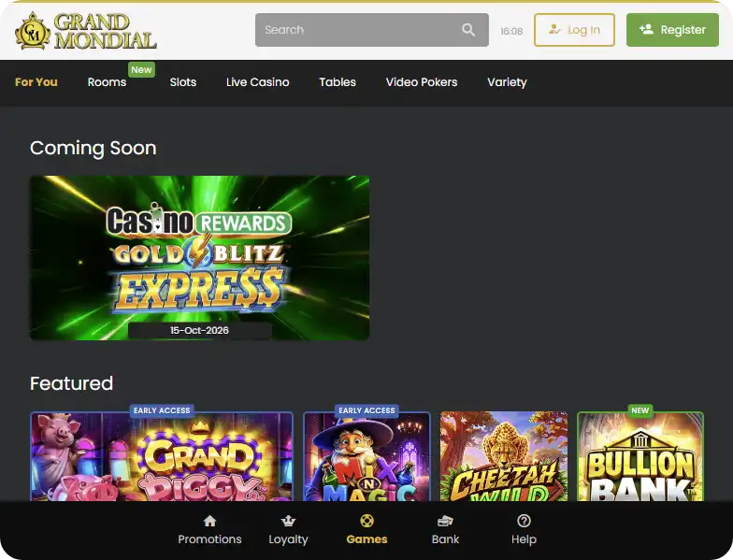
Task: Click the 15-Oct-2026 release date label
Action: click(x=200, y=331)
